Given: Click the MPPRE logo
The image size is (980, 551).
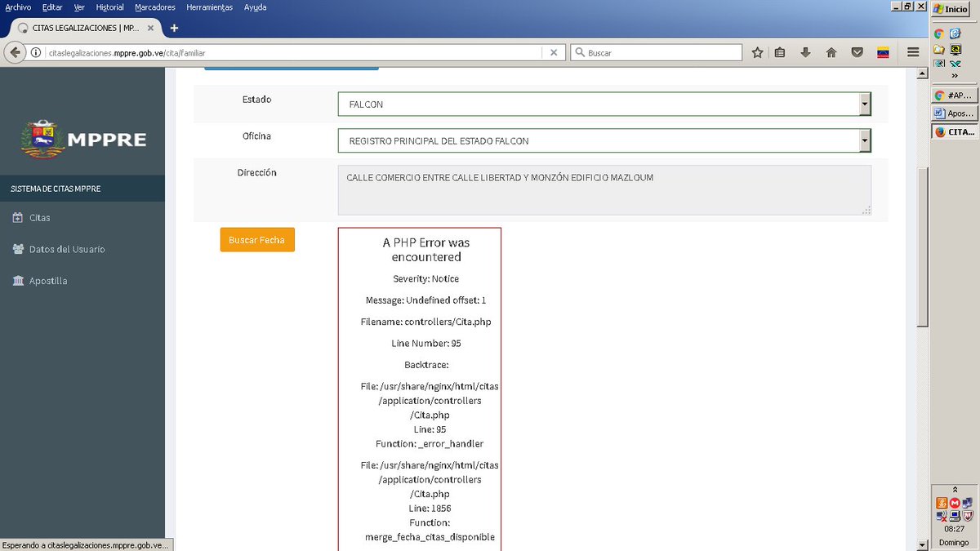Looking at the screenshot, I should click(x=83, y=139).
